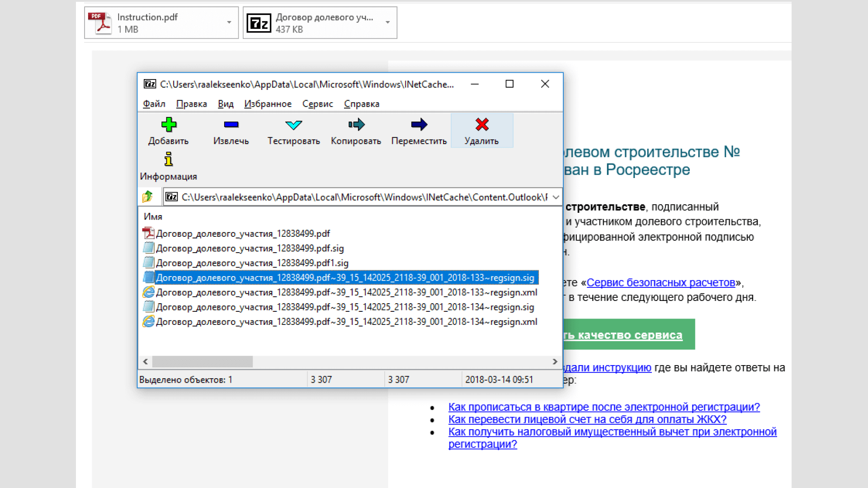The width and height of the screenshot is (868, 488).
Task: Open the Вид menu
Action: [x=226, y=104]
